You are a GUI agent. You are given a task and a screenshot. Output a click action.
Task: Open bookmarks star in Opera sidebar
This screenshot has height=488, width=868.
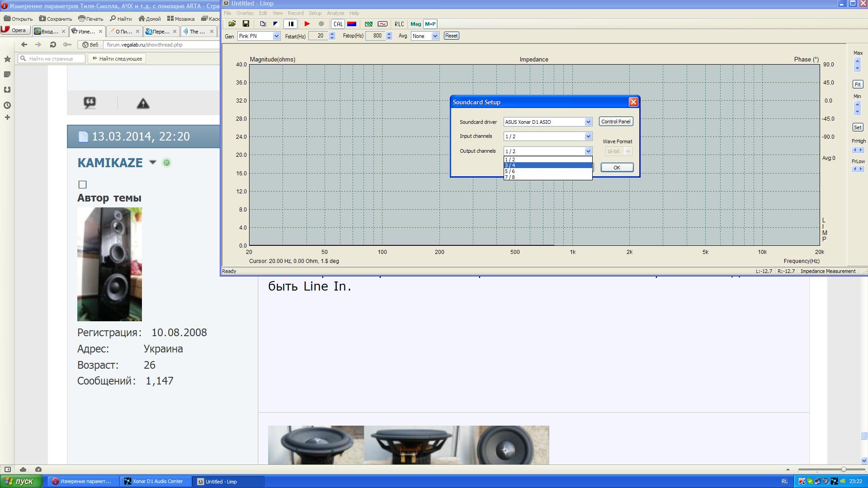[7, 59]
